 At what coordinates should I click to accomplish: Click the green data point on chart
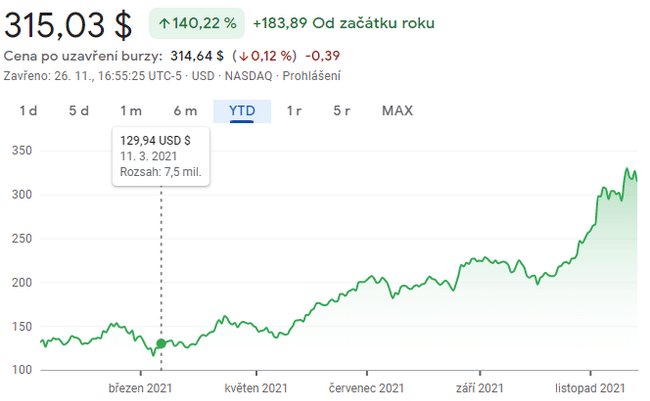pos(161,343)
